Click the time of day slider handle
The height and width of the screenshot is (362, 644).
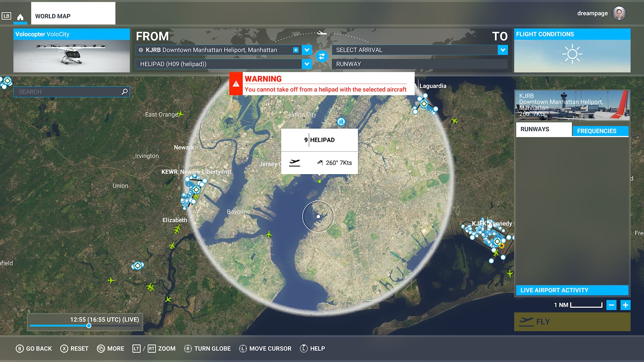pyautogui.click(x=89, y=325)
